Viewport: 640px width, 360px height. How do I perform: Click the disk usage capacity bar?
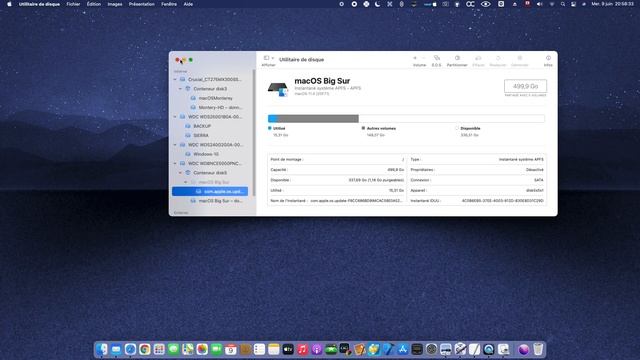coord(406,119)
